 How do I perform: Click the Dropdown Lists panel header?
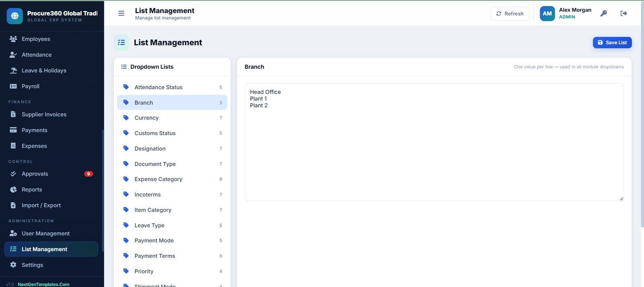pyautogui.click(x=172, y=67)
